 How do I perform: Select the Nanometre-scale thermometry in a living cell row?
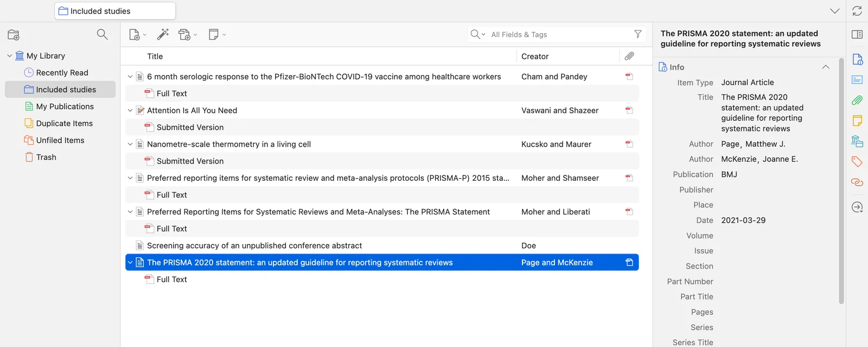[382, 144]
